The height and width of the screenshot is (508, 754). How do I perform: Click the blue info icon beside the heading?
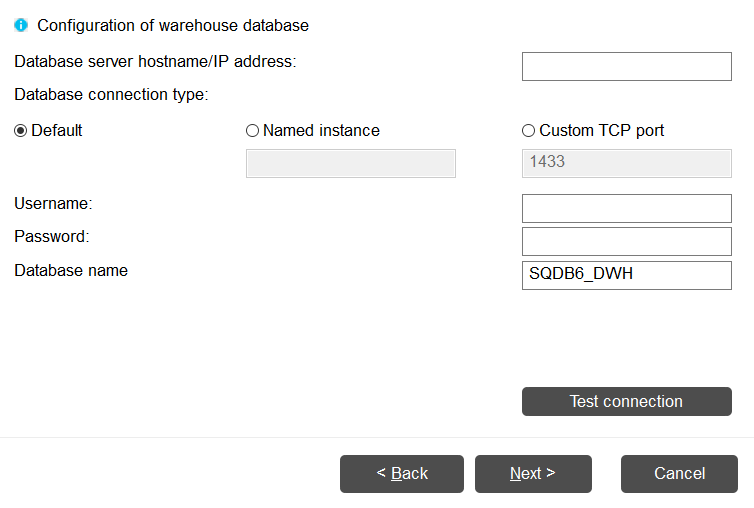(x=21, y=26)
